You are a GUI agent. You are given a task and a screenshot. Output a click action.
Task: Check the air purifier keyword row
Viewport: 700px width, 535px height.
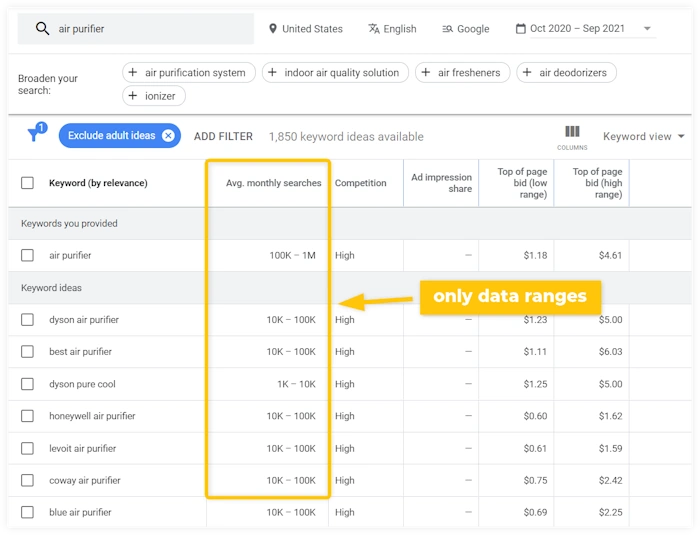coord(27,255)
